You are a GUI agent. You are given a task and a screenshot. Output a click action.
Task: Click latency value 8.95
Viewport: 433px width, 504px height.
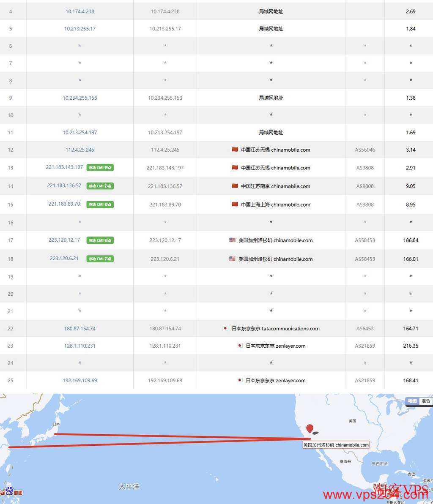click(411, 204)
